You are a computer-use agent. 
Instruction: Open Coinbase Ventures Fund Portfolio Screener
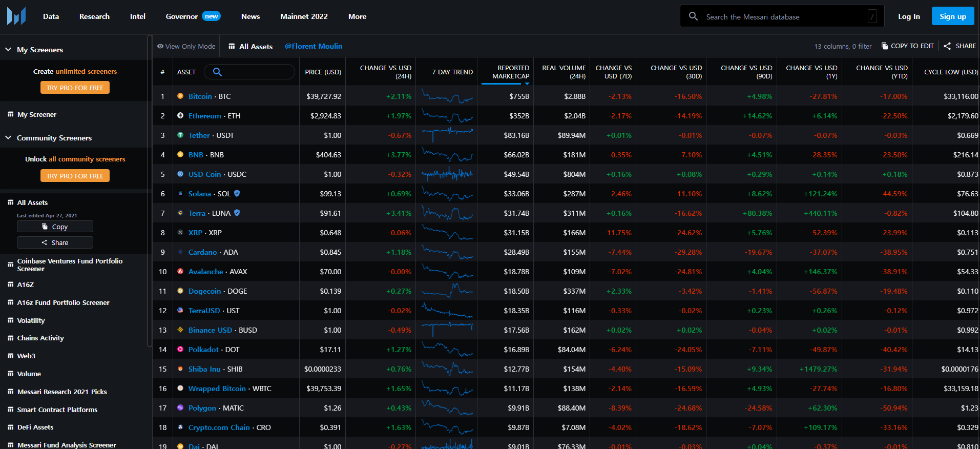coord(70,264)
